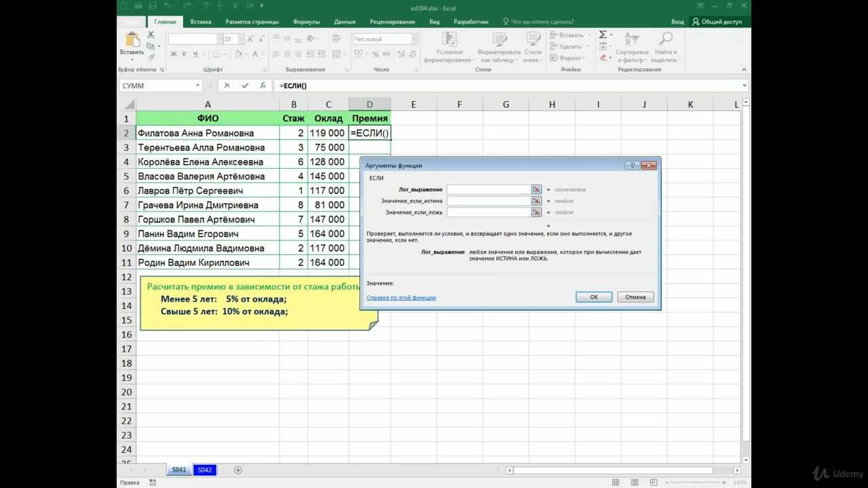Click the Save icon in Quick Access Toolbar

tap(152, 5)
